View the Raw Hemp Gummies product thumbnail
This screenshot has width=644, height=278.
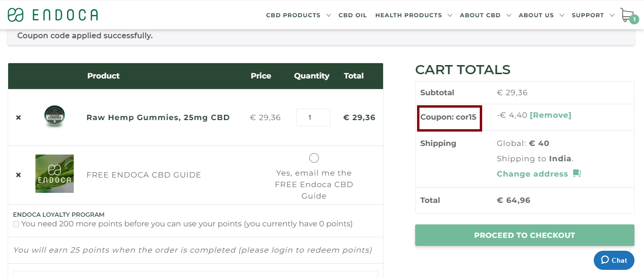click(x=55, y=116)
